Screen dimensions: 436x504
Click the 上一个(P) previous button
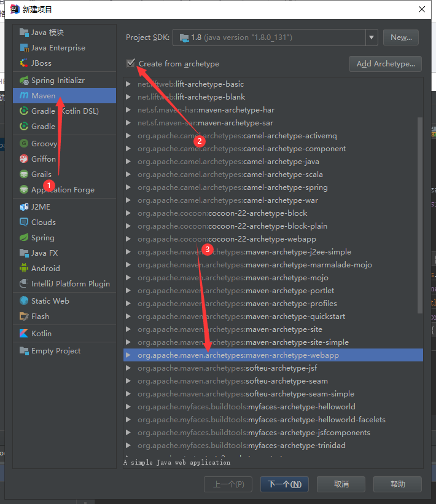228,484
